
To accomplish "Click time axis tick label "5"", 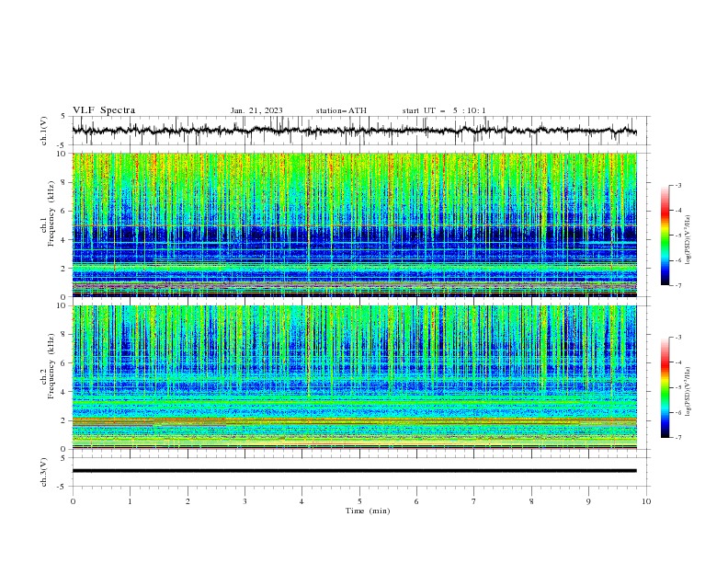I will click(x=359, y=501).
